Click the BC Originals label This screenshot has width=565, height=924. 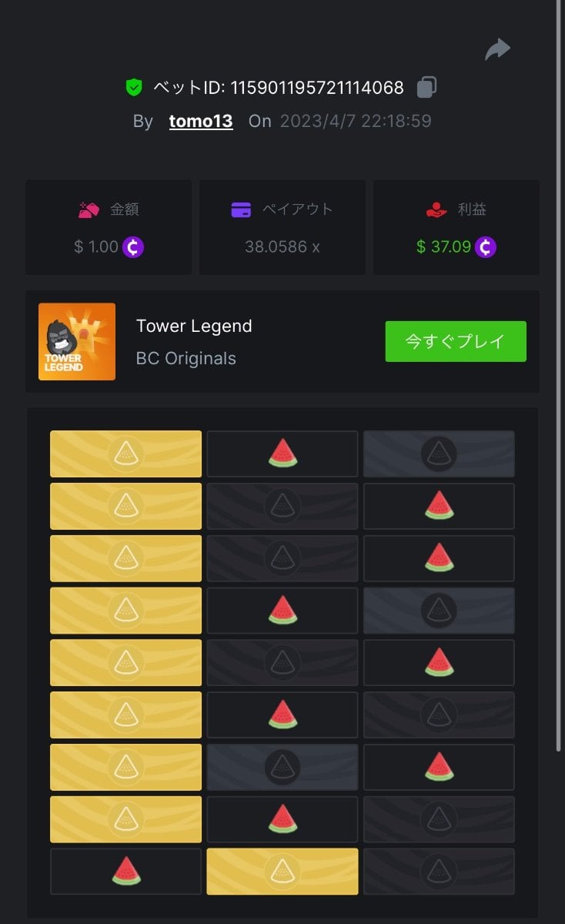[x=186, y=358]
